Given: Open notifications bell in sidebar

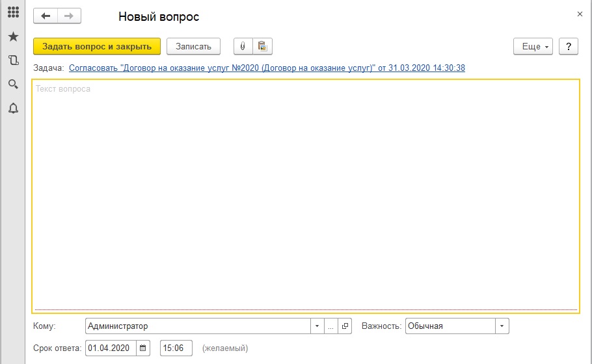Looking at the screenshot, I should [13, 109].
